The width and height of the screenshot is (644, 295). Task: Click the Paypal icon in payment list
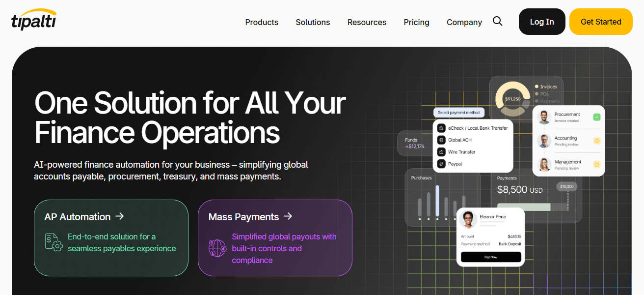(x=441, y=164)
